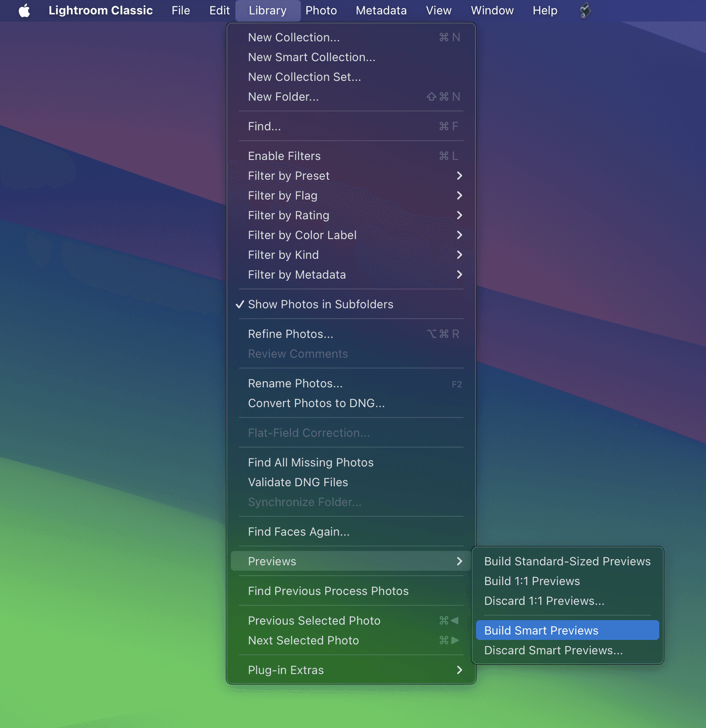
Task: Open the Lightroom Classic application menu
Action: coord(101,10)
